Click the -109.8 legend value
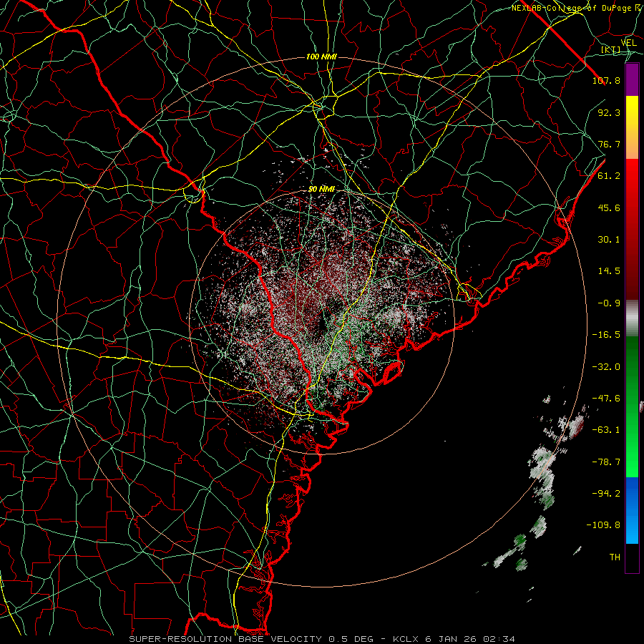This screenshot has height=644, width=644. (603, 525)
